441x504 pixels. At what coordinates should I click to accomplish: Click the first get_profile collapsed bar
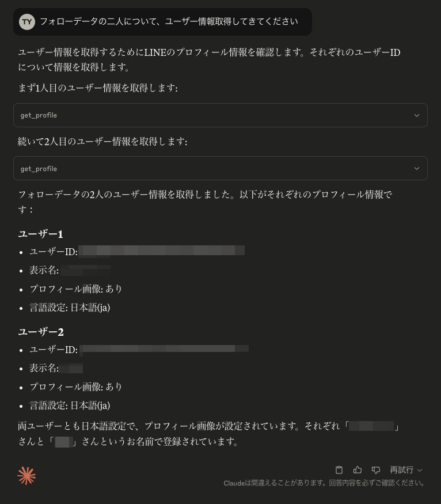click(221, 115)
